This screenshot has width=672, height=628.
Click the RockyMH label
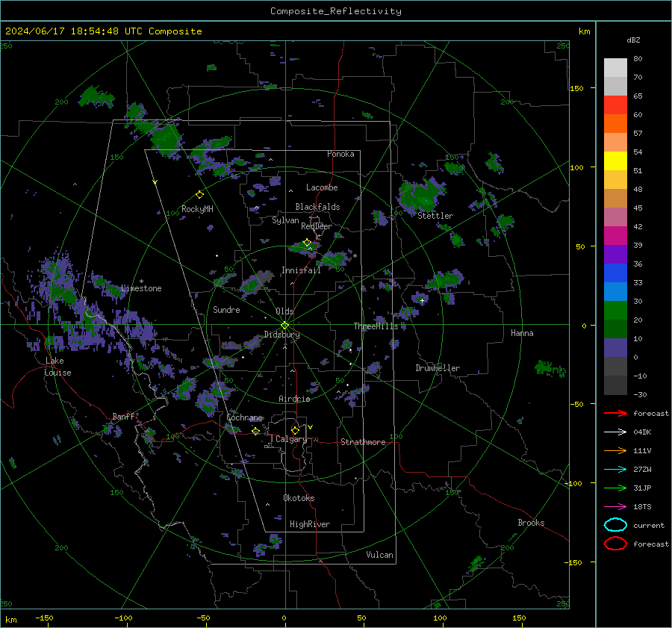click(x=197, y=209)
